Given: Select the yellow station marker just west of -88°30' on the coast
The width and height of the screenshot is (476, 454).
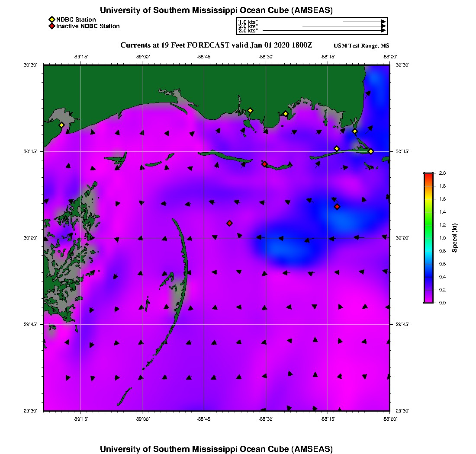Looking at the screenshot, I should [250, 111].
